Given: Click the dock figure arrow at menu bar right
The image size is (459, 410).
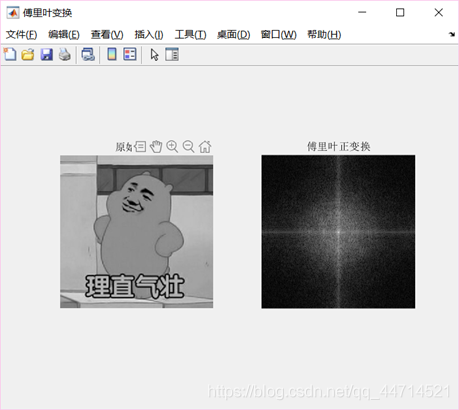Looking at the screenshot, I should 452,34.
